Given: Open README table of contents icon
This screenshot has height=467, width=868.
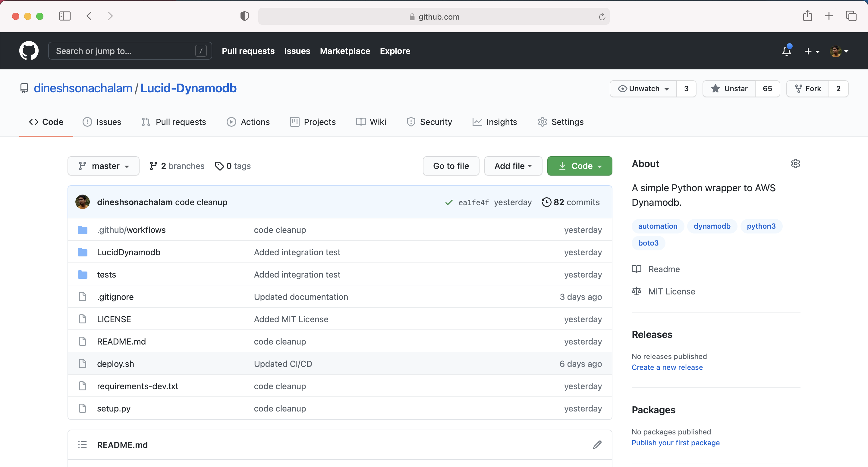Looking at the screenshot, I should coord(83,444).
